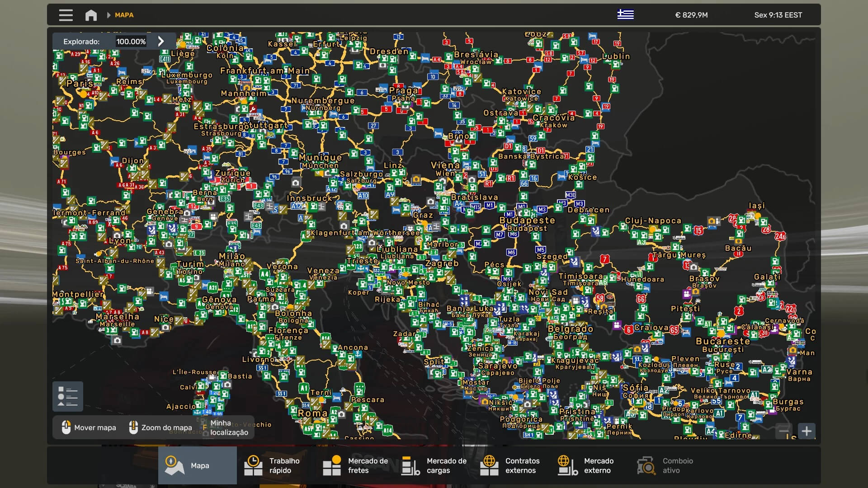Zoom out with the minus button
The image size is (868, 488).
[784, 431]
